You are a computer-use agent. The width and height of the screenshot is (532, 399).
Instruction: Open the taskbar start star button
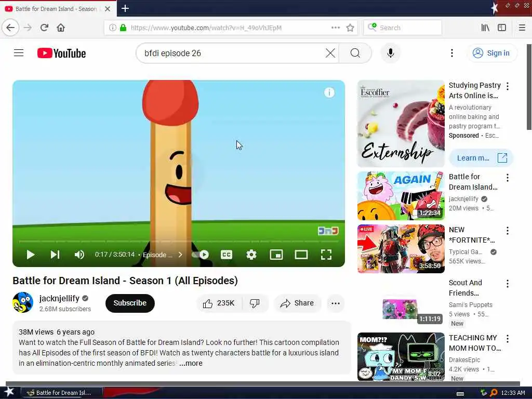pyautogui.click(x=8, y=392)
